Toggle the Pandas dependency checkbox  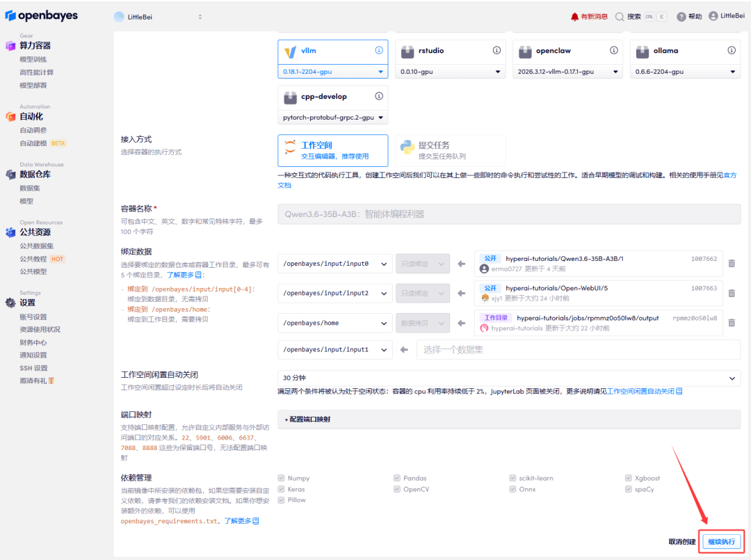(397, 478)
